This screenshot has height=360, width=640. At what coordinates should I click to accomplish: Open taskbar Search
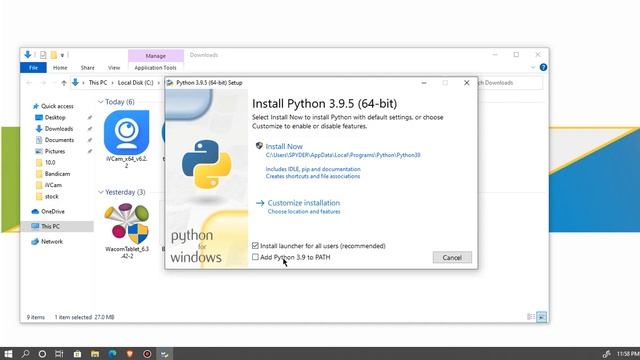[x=25, y=354]
